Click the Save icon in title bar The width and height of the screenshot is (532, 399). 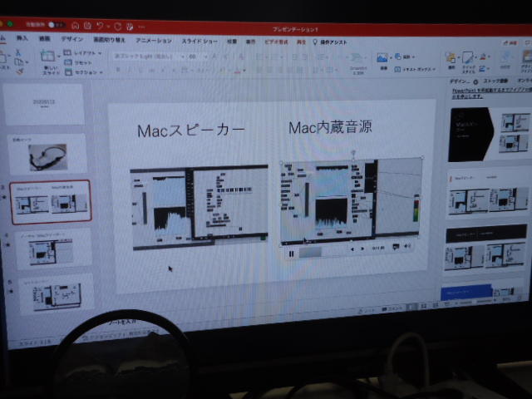click(x=87, y=26)
